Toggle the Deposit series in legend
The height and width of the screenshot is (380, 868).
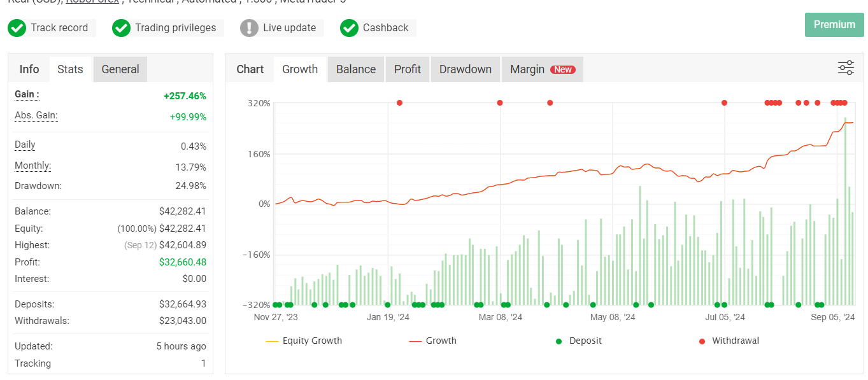579,341
